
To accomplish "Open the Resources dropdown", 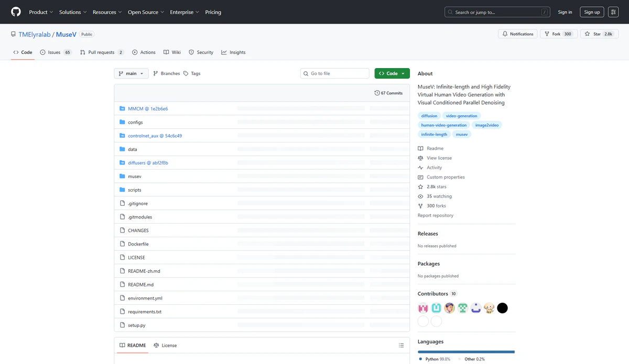I will point(107,12).
